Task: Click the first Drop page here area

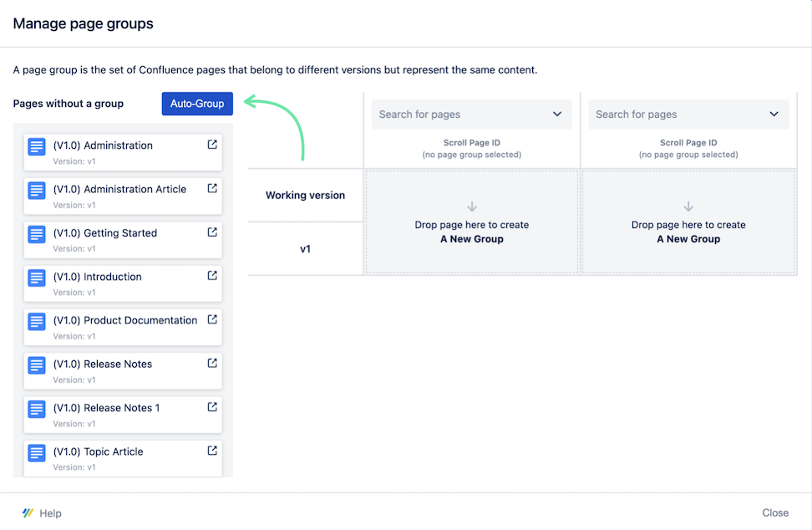Action: [x=471, y=222]
